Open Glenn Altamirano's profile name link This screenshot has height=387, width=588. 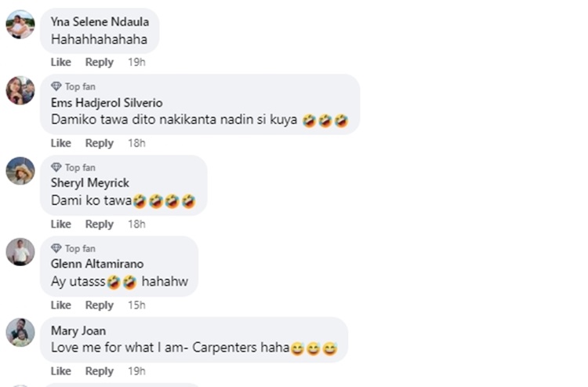pos(97,264)
